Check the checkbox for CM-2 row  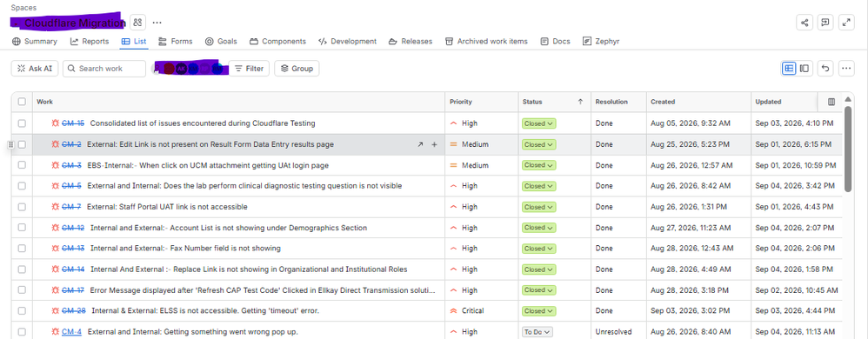click(x=22, y=144)
